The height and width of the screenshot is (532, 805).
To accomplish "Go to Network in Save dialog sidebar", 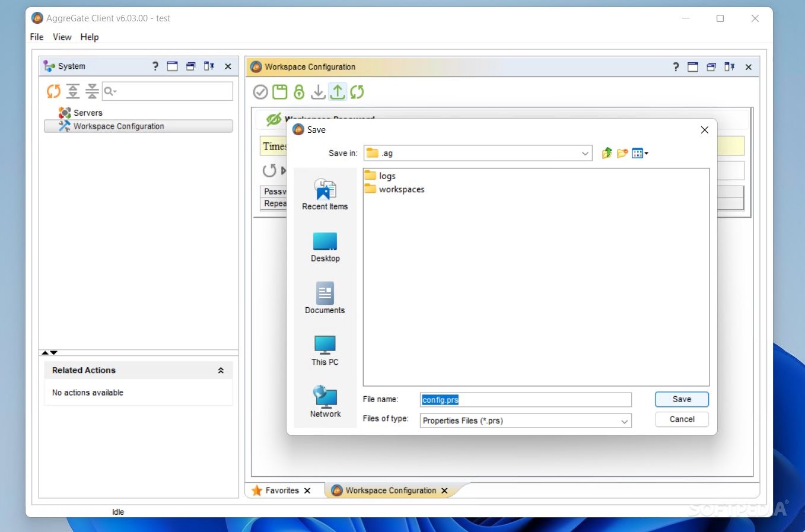I will pos(325,402).
